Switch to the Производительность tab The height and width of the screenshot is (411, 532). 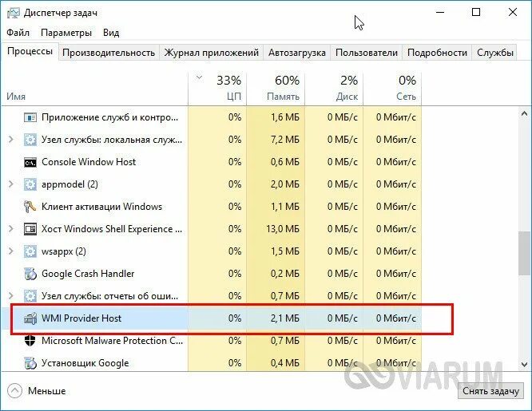pyautogui.click(x=109, y=53)
